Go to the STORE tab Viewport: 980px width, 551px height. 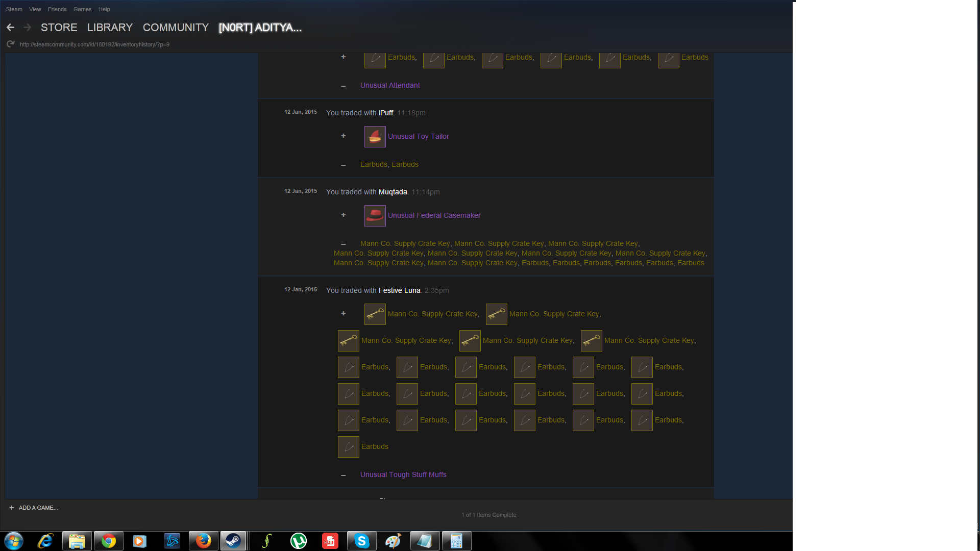pyautogui.click(x=59, y=28)
